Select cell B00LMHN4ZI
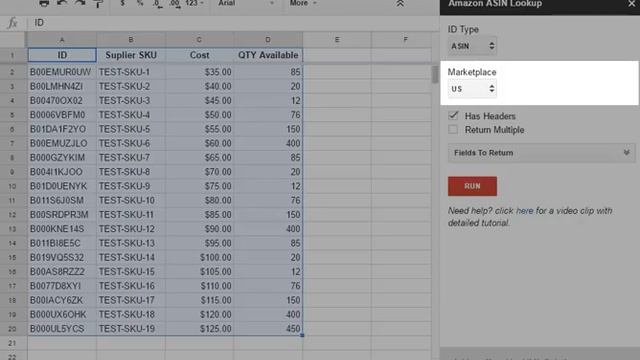 [x=62, y=87]
